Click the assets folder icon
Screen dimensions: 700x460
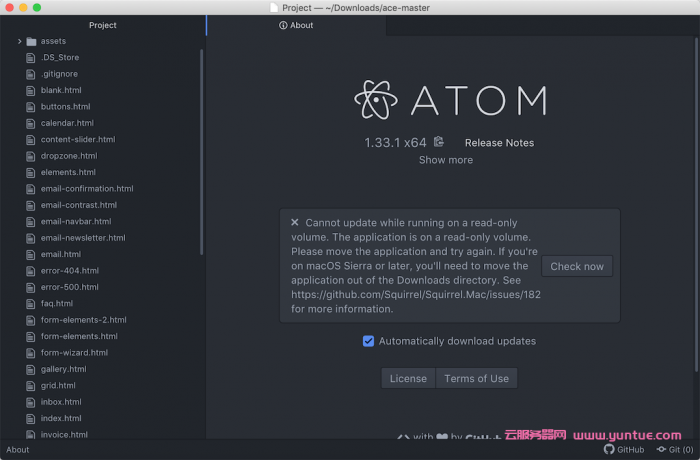point(31,42)
